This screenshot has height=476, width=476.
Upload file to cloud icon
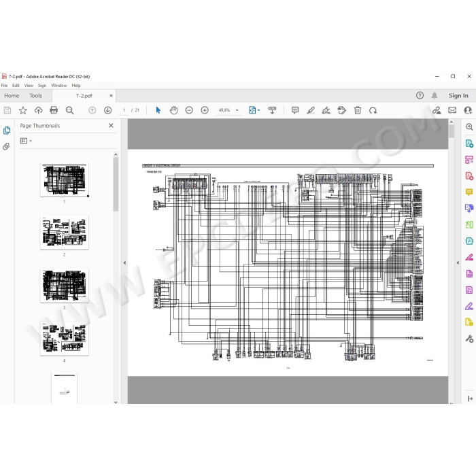[38, 110]
